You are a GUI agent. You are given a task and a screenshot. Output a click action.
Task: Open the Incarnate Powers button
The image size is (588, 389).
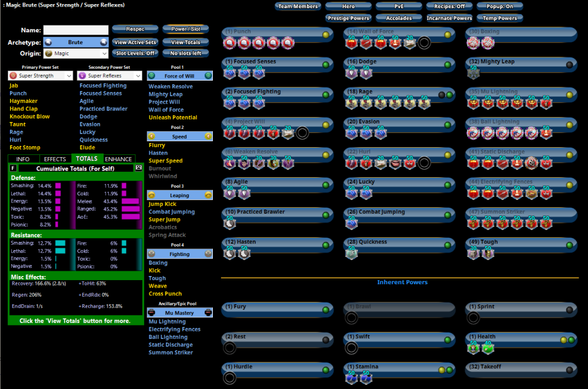(x=449, y=18)
